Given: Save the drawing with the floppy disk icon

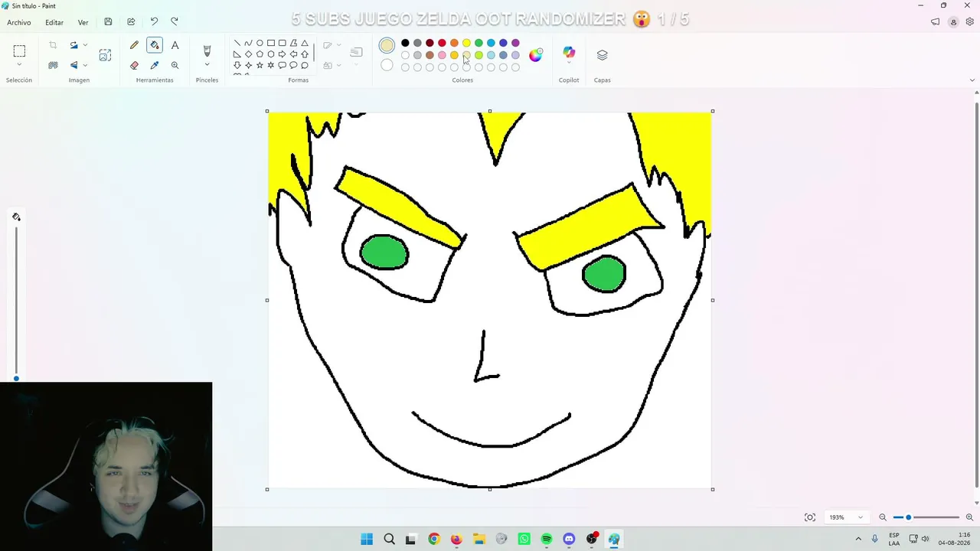Looking at the screenshot, I should coord(108,22).
